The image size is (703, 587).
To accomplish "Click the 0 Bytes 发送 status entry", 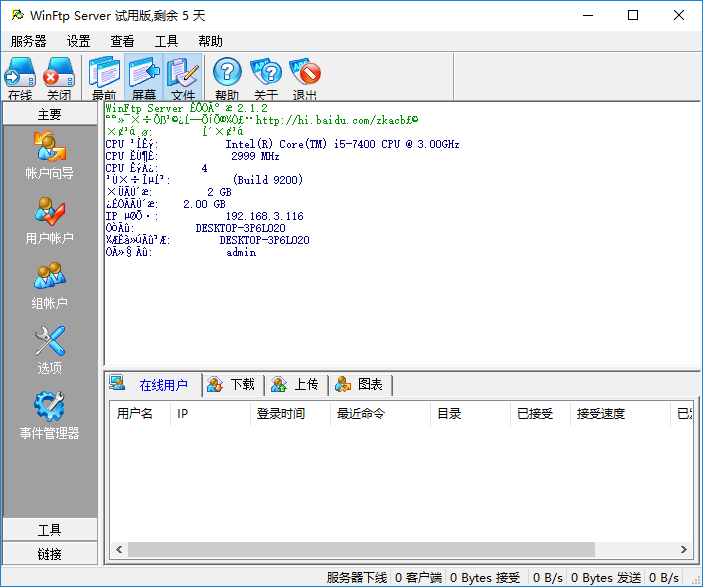I will (x=606, y=578).
